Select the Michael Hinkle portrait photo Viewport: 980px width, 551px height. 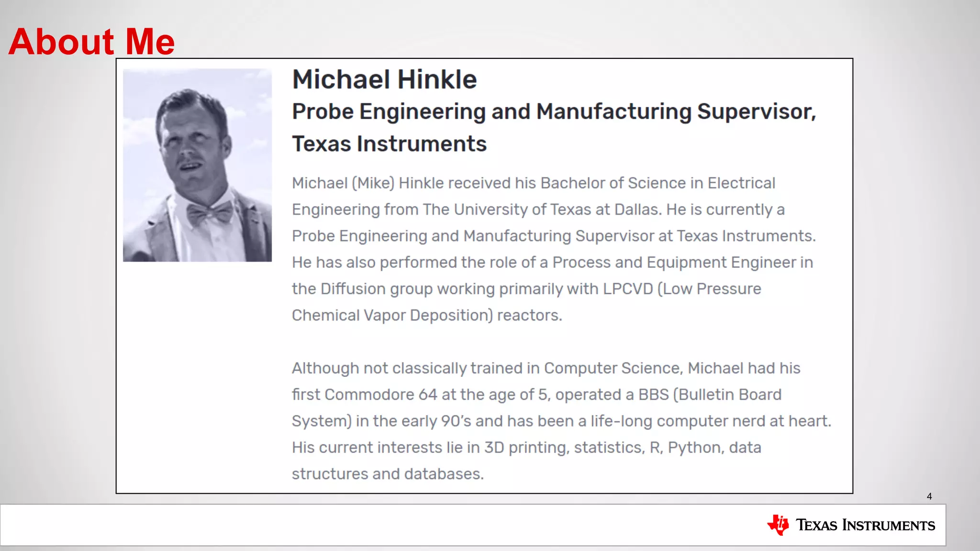[197, 165]
